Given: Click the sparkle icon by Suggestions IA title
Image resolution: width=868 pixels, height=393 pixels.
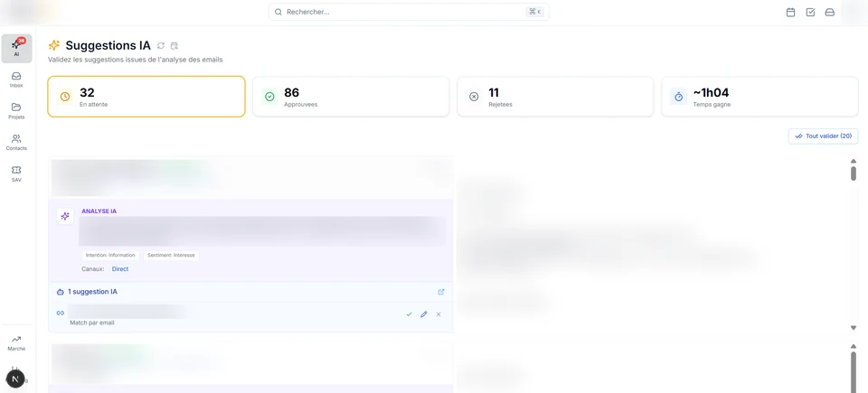Looking at the screenshot, I should [53, 45].
